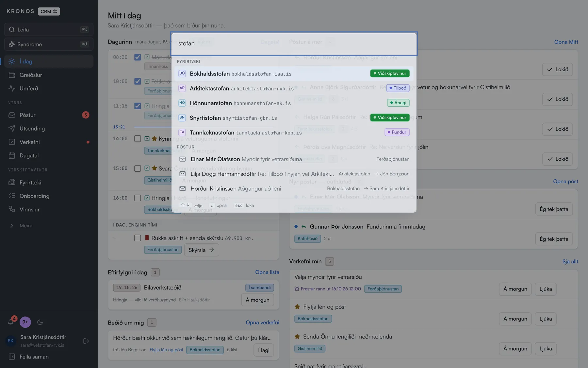Click Ljúka for Flytja lén og póst

[546, 319]
